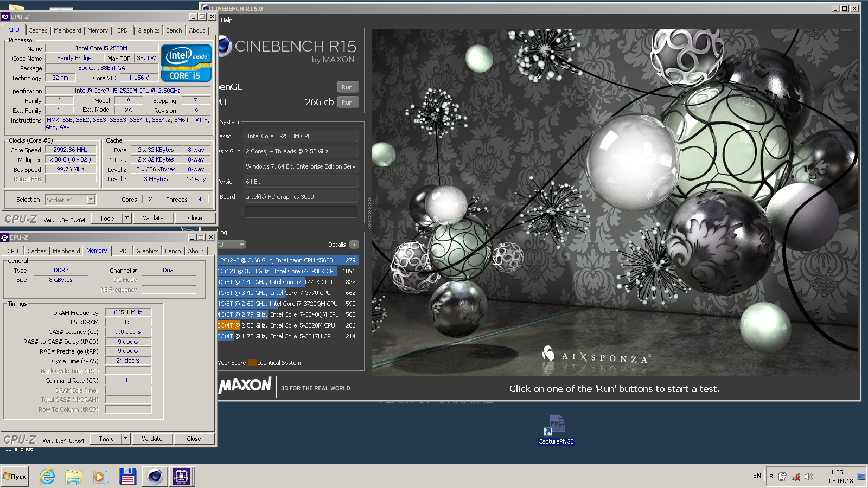Open About tab in bottom CPU-Z window
Image resolution: width=868 pixels, height=488 pixels.
coord(196,251)
